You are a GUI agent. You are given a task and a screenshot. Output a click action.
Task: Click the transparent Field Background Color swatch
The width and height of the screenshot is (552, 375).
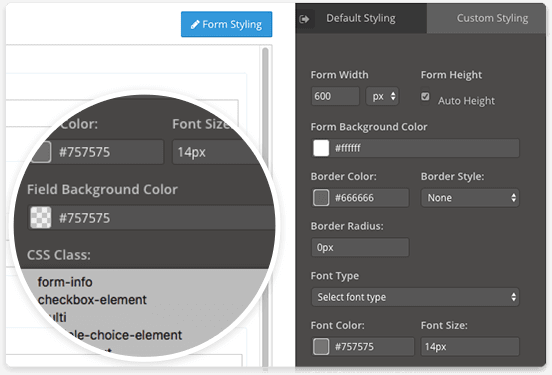[40, 218]
